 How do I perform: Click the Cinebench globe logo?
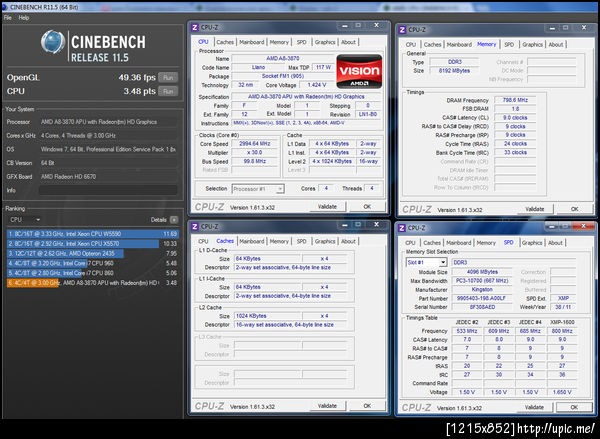[x=53, y=42]
